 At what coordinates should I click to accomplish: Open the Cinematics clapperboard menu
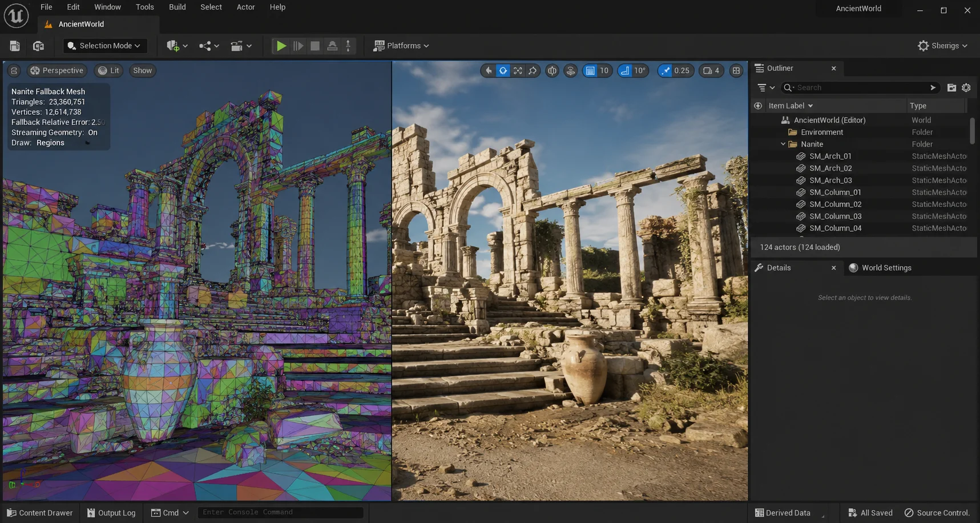[x=240, y=46]
